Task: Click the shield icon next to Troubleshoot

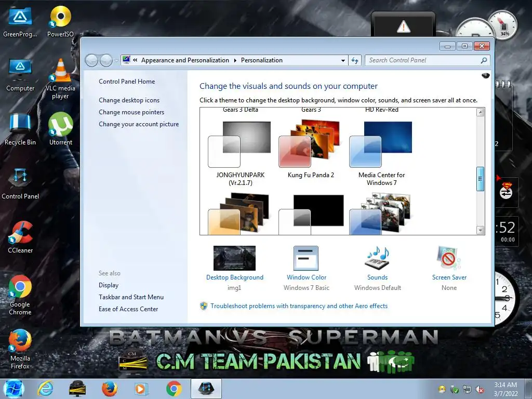Action: 204,306
